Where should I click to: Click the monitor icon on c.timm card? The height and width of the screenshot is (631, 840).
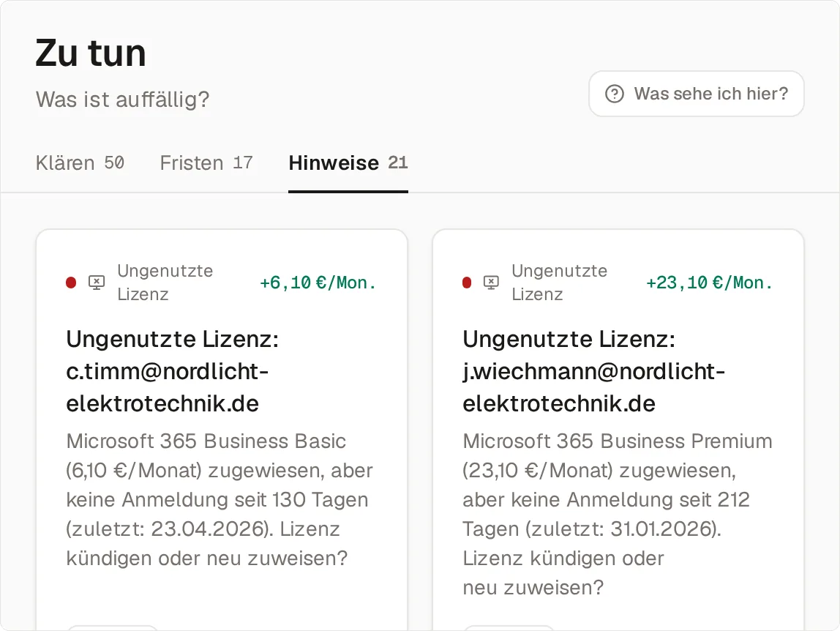tap(97, 283)
